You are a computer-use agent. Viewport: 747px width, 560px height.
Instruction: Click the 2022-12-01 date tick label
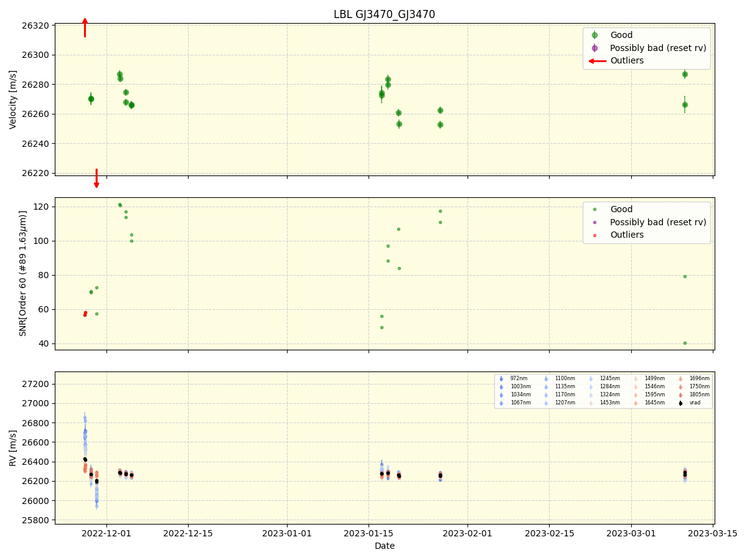106,533
